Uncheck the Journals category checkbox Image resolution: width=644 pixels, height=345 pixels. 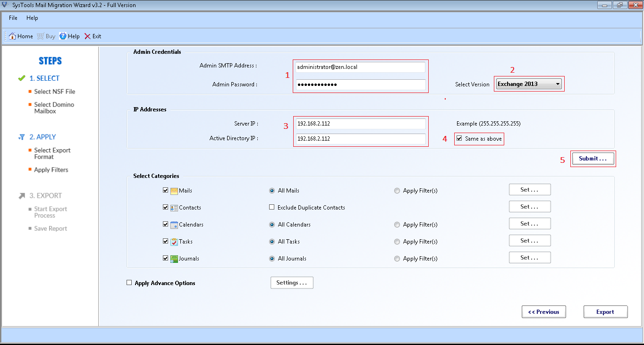[165, 258]
